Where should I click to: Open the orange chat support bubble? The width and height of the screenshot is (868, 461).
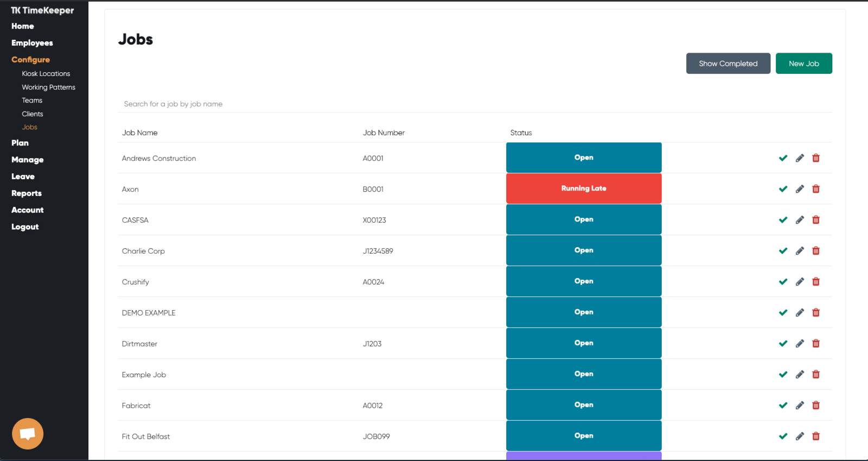click(x=28, y=434)
